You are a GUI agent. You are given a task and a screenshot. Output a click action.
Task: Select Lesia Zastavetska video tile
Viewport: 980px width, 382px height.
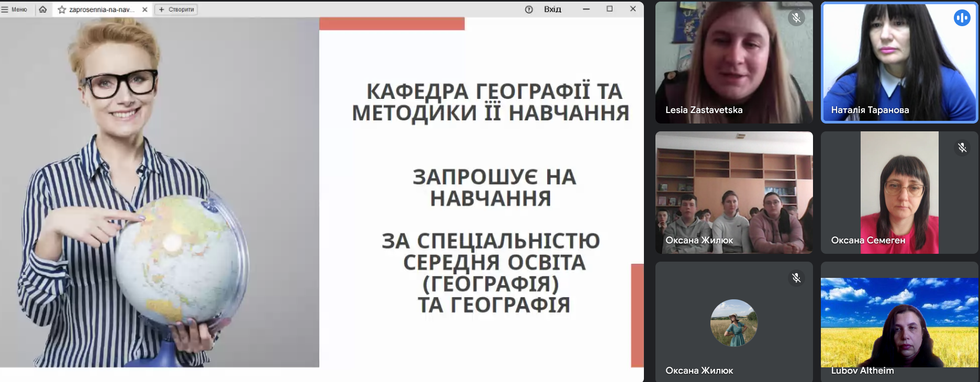point(734,62)
